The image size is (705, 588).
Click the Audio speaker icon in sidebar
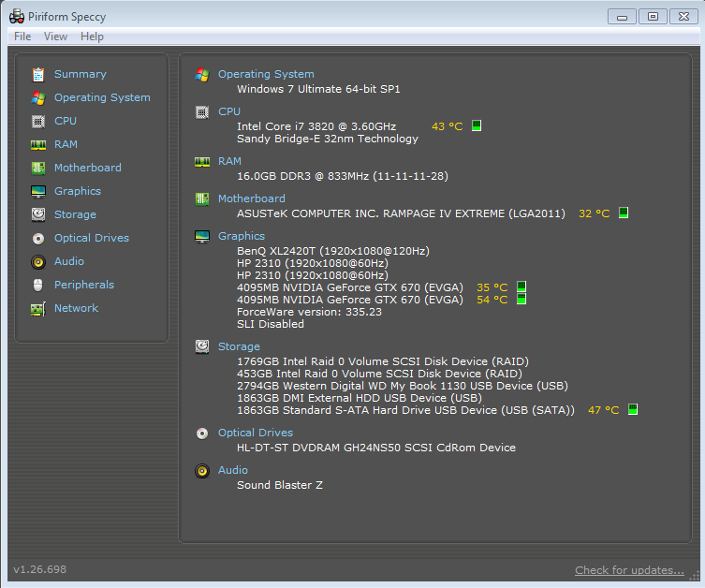(x=38, y=261)
